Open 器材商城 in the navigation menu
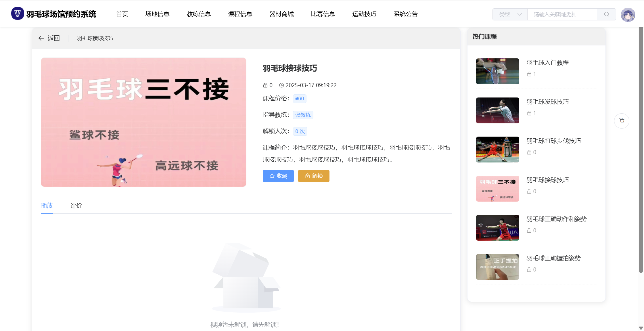The image size is (644, 331). pyautogui.click(x=281, y=14)
